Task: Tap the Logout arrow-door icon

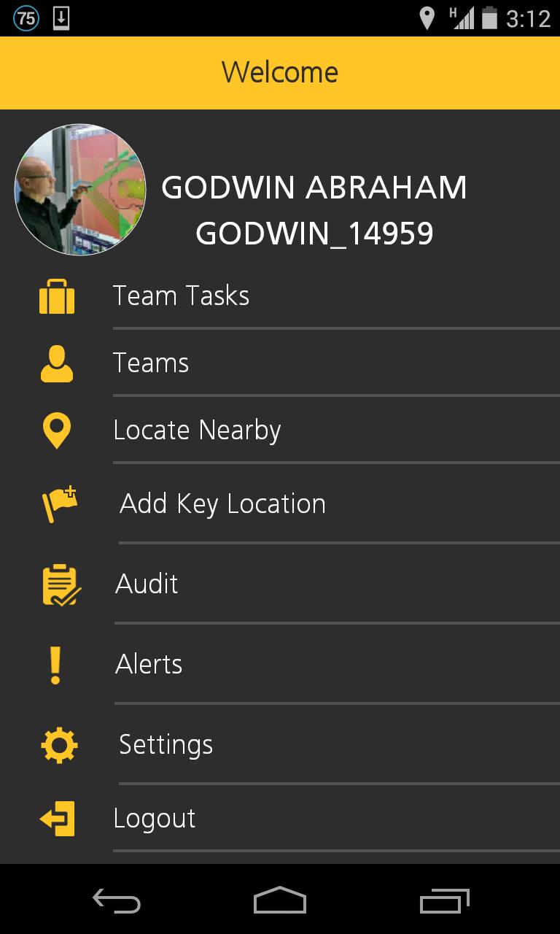Action: pos(58,819)
